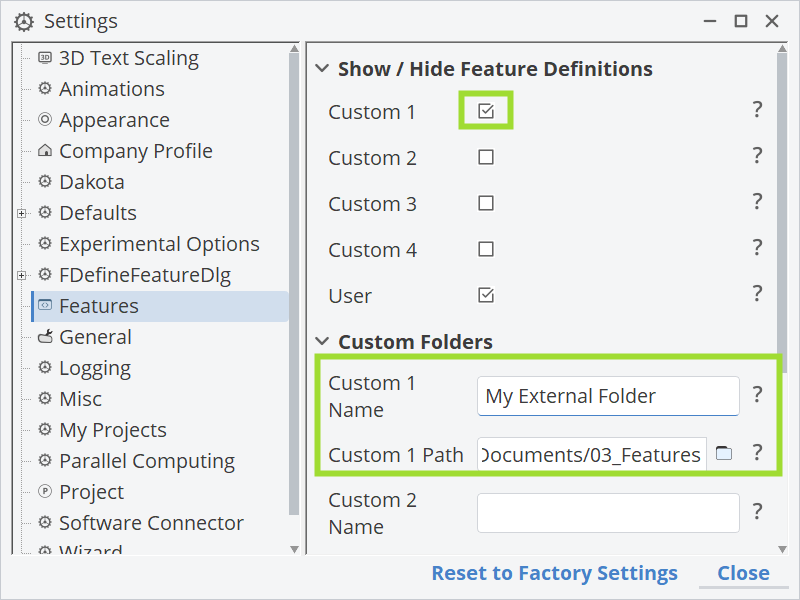Click the Company Profile house icon
The image size is (800, 600).
(x=45, y=151)
